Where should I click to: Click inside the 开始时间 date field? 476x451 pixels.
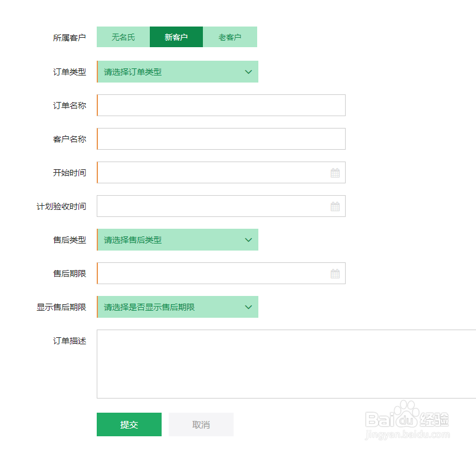tap(212, 173)
